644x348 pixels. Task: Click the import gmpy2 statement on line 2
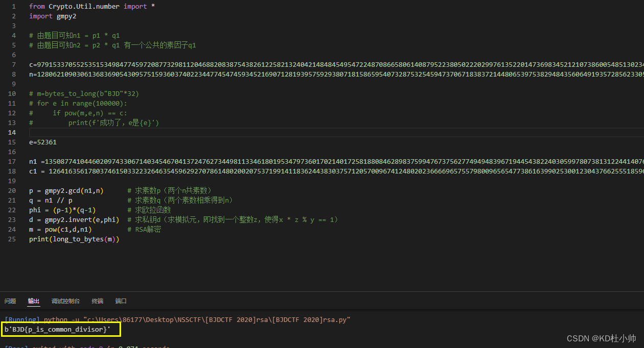coord(52,16)
